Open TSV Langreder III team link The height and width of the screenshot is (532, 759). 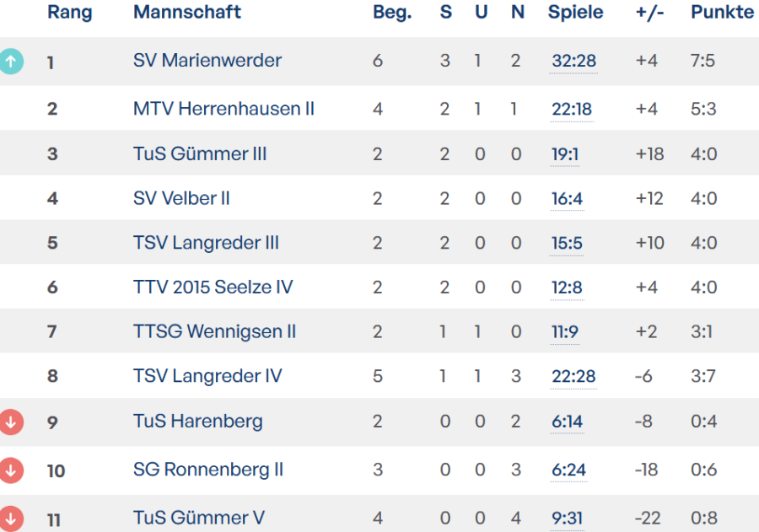[x=206, y=244]
